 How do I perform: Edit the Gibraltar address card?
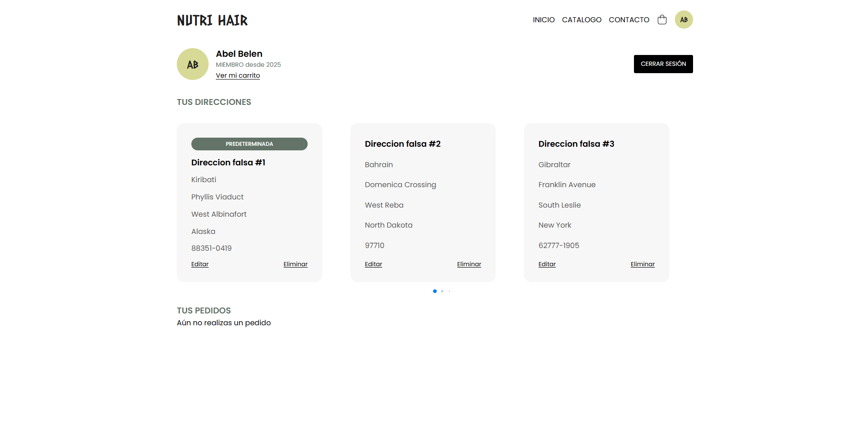pos(547,264)
